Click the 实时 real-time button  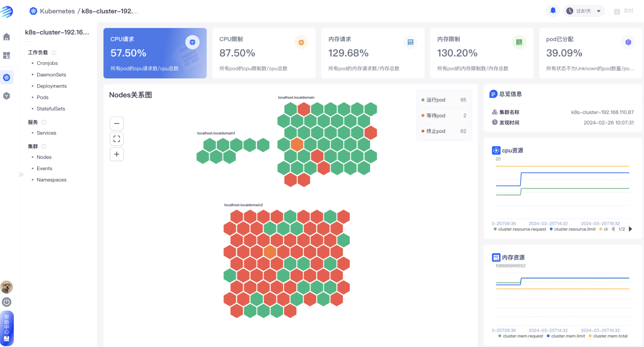[x=624, y=11]
